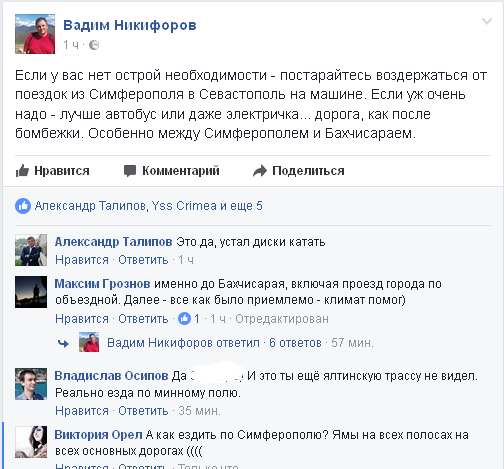The image size is (504, 469).
Task: Like Владислав Осипов's comment via Нравится
Action: click(82, 411)
